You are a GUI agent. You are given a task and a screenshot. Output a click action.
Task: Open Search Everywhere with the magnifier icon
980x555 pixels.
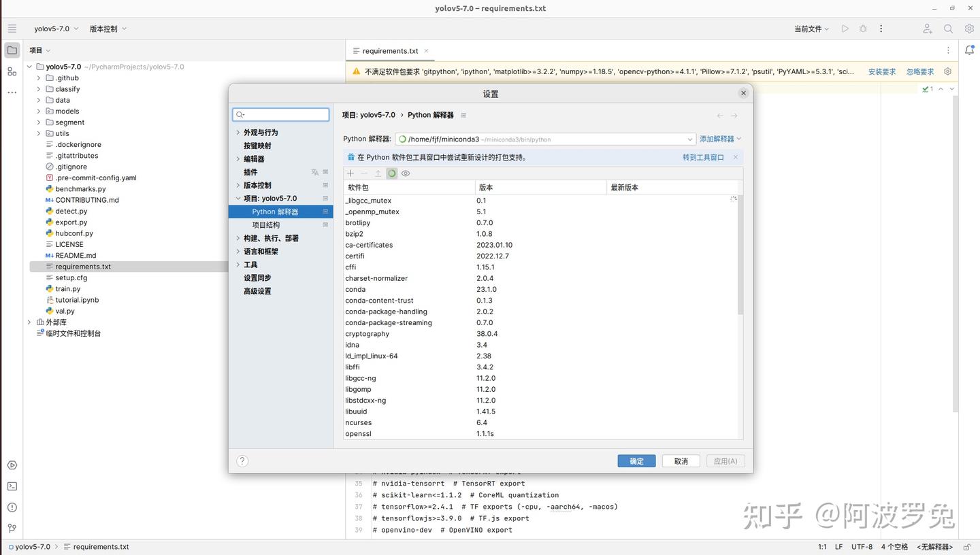pos(948,29)
